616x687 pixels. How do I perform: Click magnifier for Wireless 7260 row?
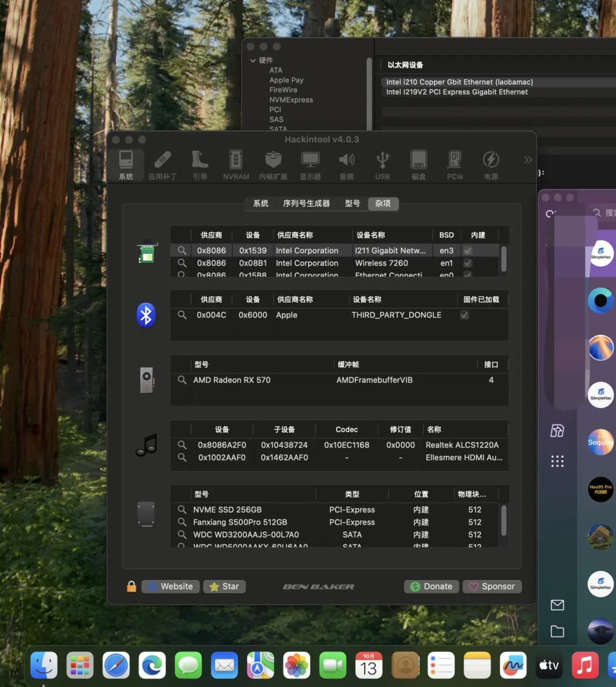pyautogui.click(x=182, y=263)
